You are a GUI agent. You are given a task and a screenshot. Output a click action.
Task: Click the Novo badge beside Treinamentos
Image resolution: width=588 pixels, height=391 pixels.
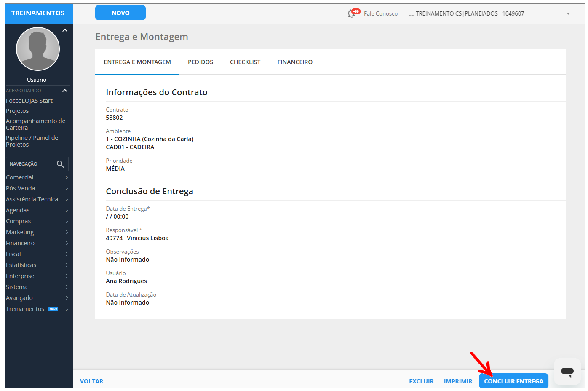click(x=53, y=309)
